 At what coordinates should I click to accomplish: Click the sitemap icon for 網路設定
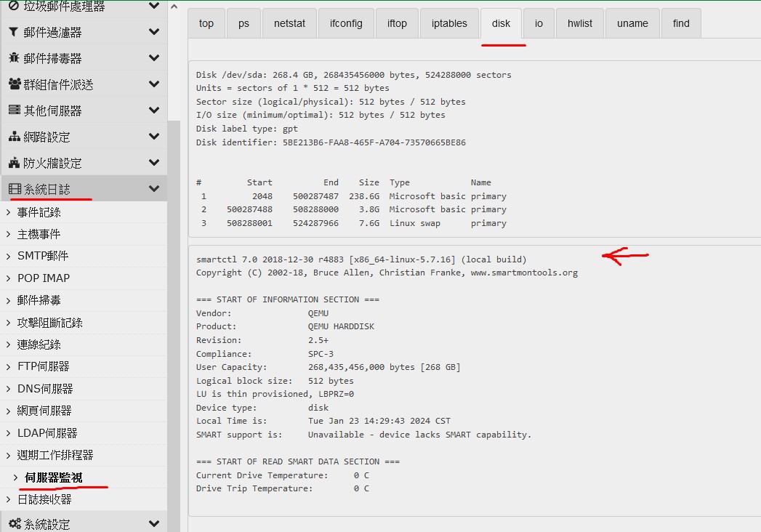coord(13,137)
